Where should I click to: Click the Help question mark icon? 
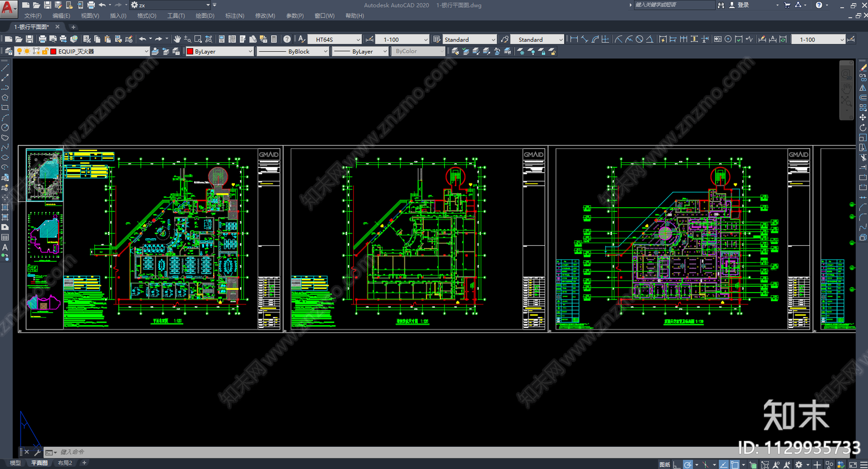[x=287, y=39]
